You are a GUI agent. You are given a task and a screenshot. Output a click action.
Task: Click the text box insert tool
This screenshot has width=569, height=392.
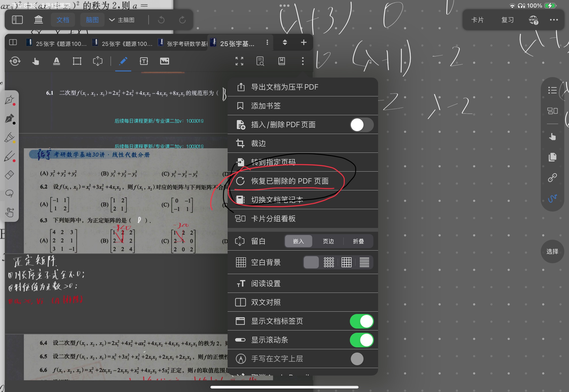pyautogui.click(x=144, y=61)
